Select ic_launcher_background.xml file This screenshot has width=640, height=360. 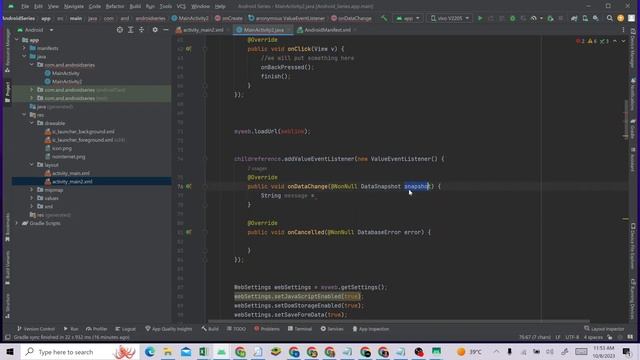click(83, 131)
